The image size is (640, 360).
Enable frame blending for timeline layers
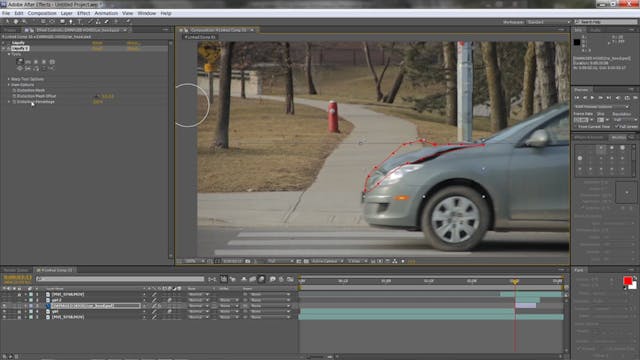[253, 279]
